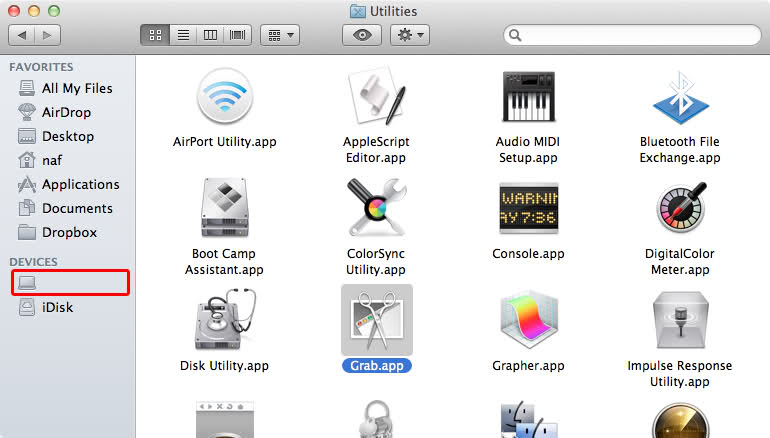Open the Action gear menu
This screenshot has width=770, height=438.
410,35
